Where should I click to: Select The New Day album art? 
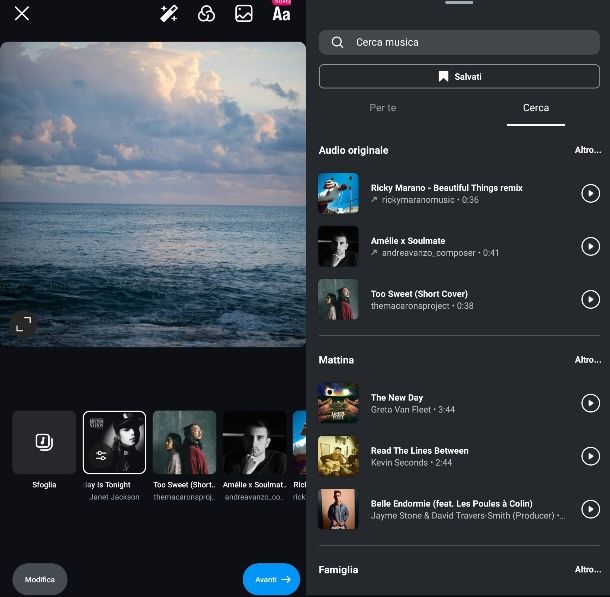(338, 403)
